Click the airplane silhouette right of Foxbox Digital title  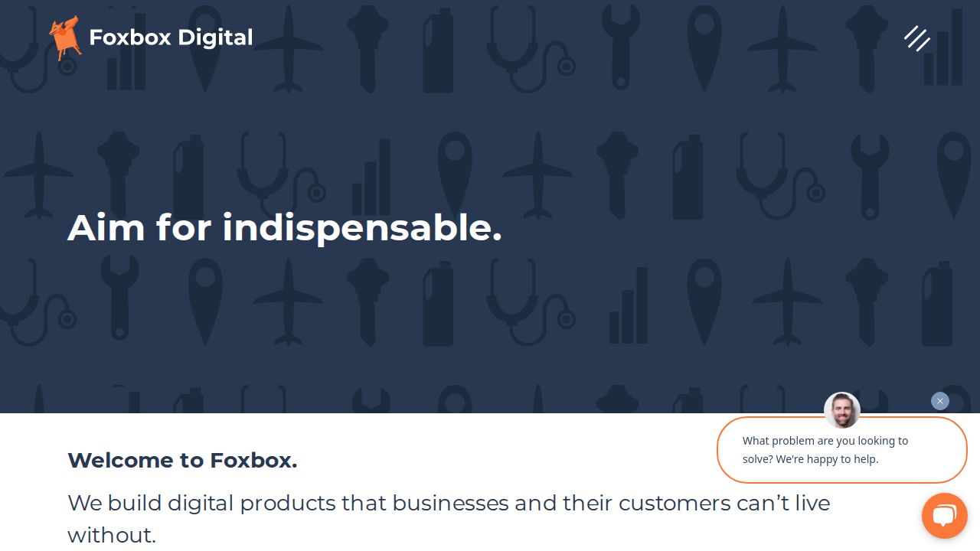point(289,49)
